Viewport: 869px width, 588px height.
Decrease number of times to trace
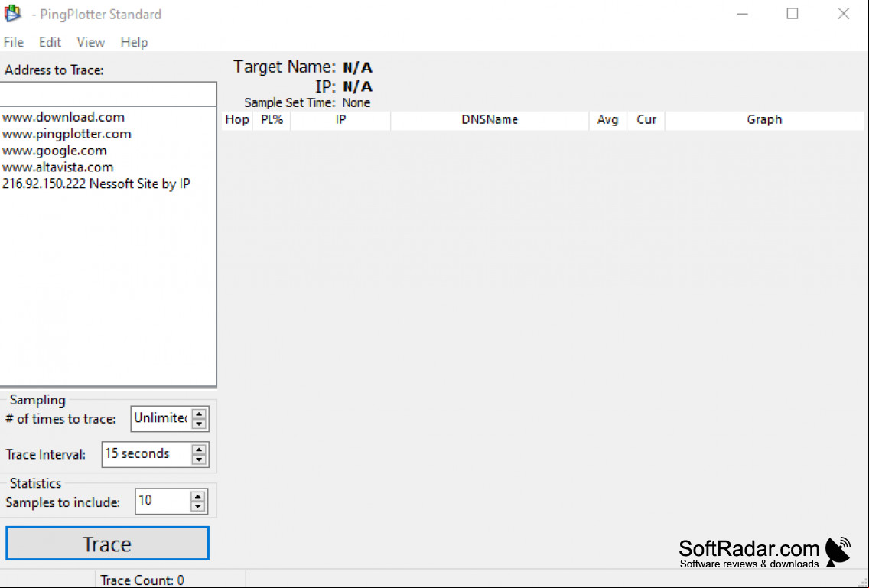[199, 424]
